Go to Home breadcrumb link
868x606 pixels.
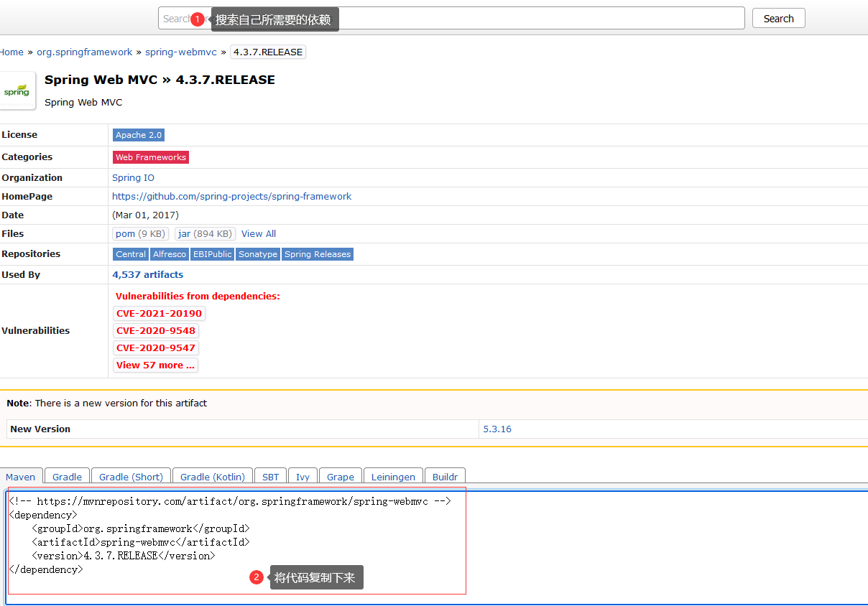[x=11, y=52]
